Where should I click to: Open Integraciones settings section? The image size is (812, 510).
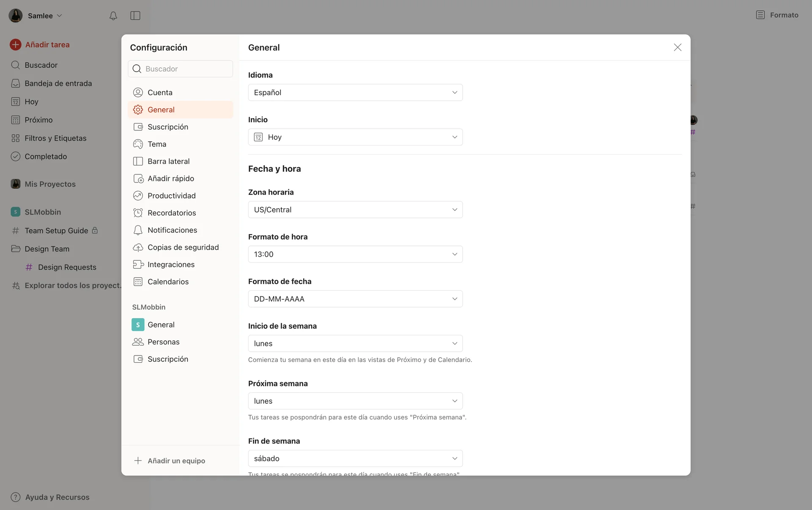[x=171, y=265]
